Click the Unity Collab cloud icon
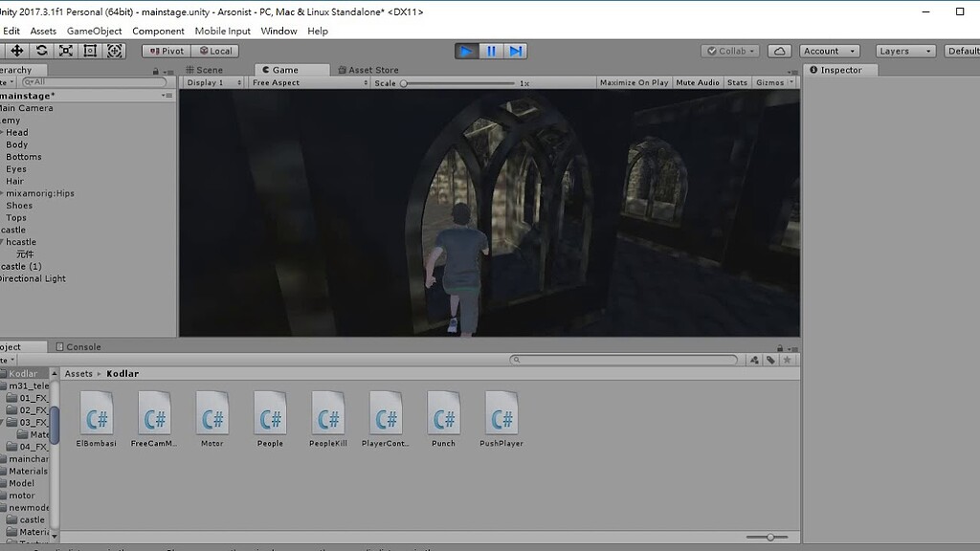 [778, 51]
